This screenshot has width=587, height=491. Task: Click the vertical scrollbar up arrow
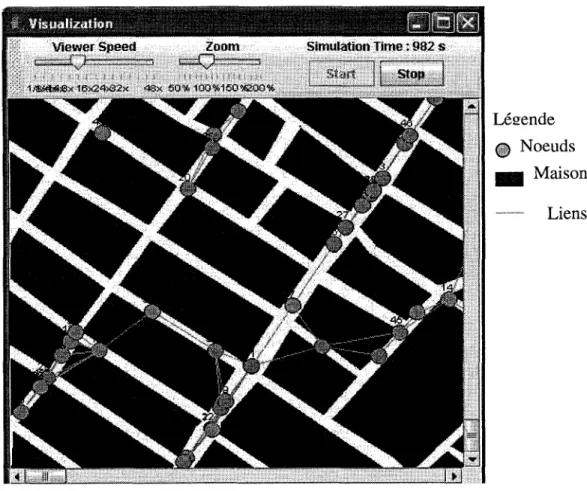pyautogui.click(x=471, y=107)
